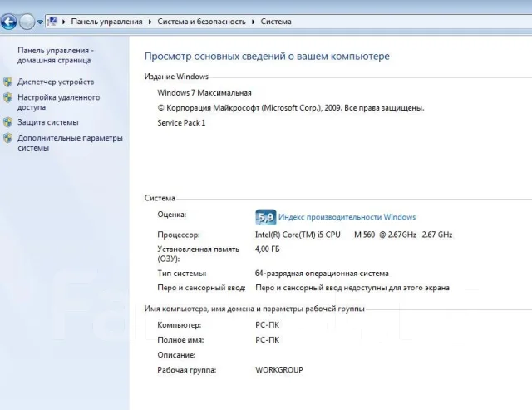The image size is (532, 410).
Task: Expand the arrow before Система и безопасность
Action: point(150,22)
